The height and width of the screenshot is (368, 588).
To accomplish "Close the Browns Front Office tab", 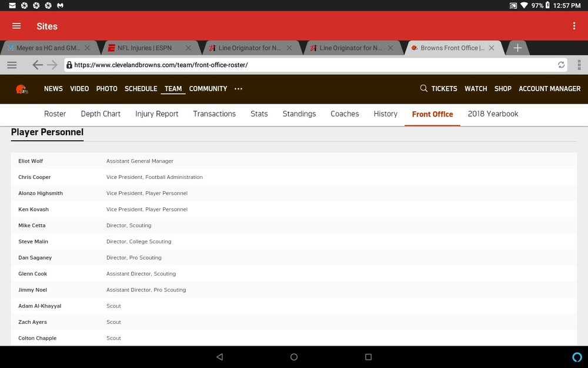I will pos(492,48).
